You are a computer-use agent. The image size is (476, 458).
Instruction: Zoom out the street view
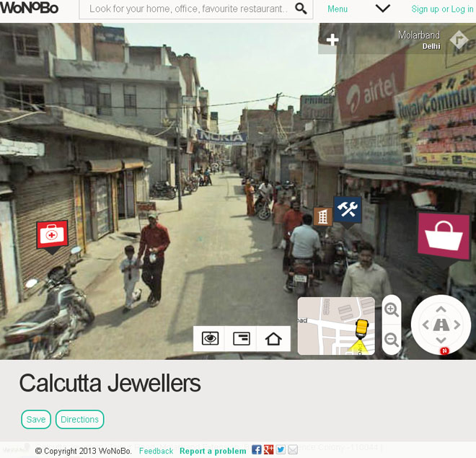point(392,340)
